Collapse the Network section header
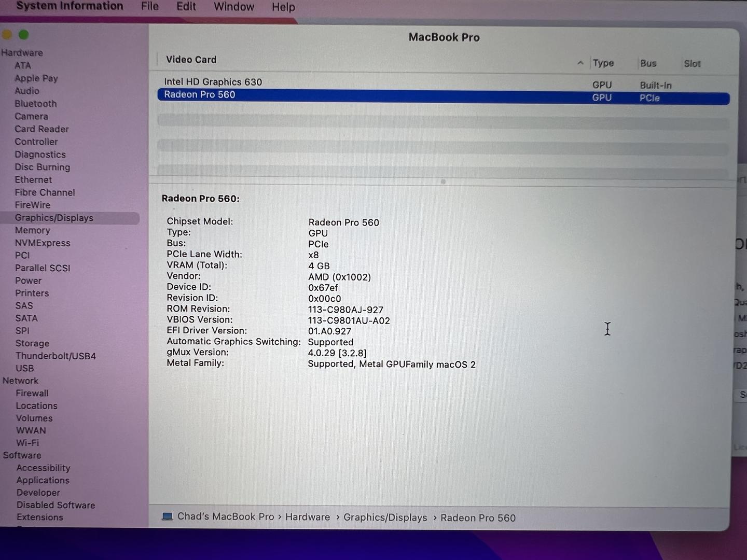This screenshot has height=560, width=747. pyautogui.click(x=20, y=381)
